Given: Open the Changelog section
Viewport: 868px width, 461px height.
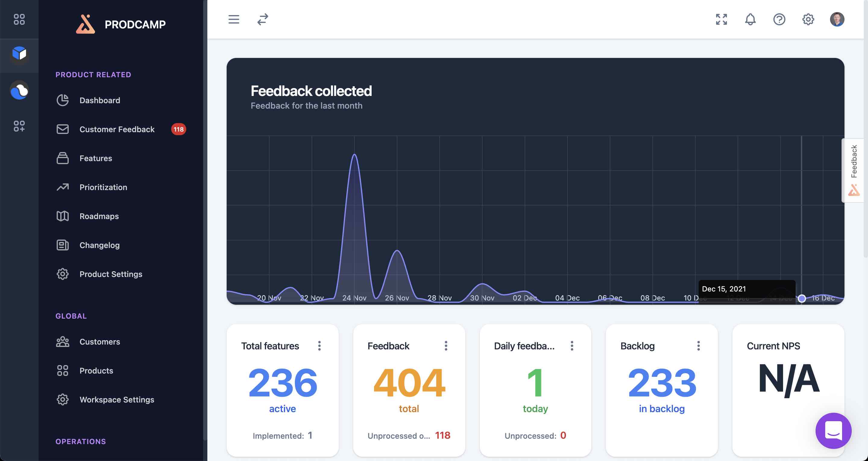Looking at the screenshot, I should 99,245.
